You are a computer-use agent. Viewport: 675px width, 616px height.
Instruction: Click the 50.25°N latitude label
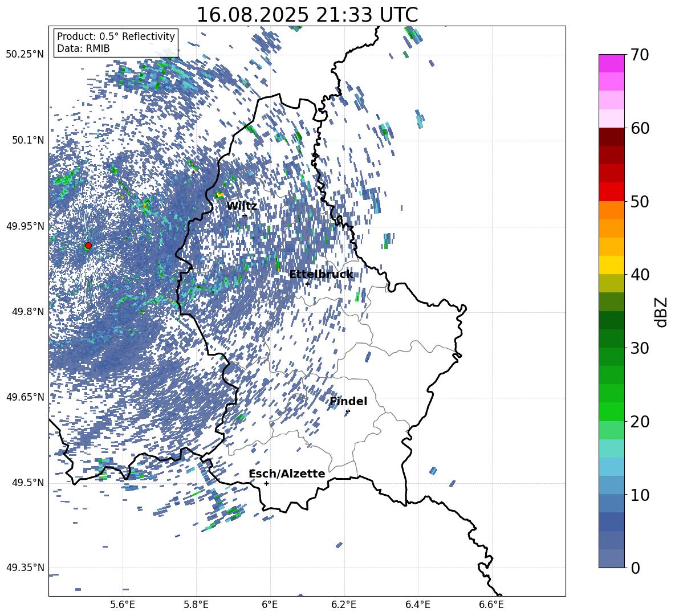(x=25, y=55)
